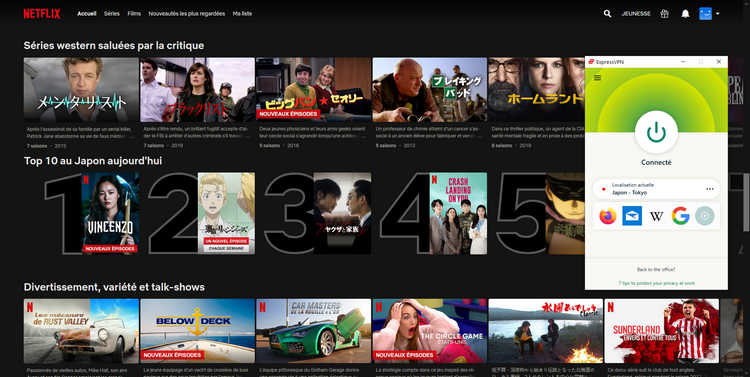Click 'NOUVEAUX ÉPISODES' badge on The Circle Game
This screenshot has width=750, height=377.
(x=404, y=355)
